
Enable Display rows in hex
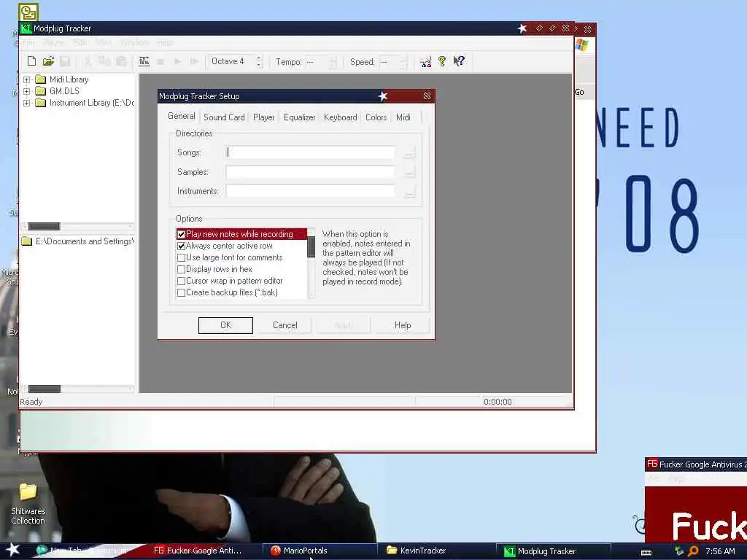tap(181, 270)
